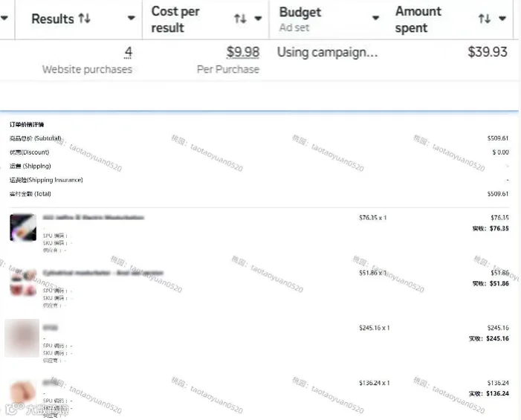The width and height of the screenshot is (521, 420).
Task: Open the $76.35 product thumbnail
Action: coord(23,227)
